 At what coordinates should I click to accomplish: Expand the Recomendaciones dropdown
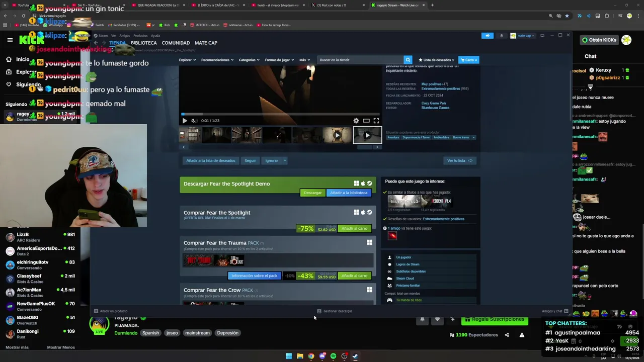[217, 60]
